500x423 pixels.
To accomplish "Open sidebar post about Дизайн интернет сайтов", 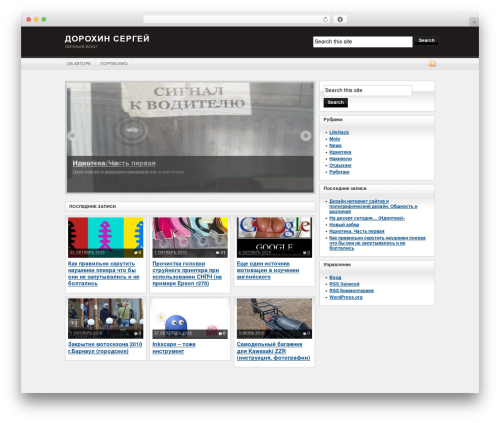I will tap(373, 206).
